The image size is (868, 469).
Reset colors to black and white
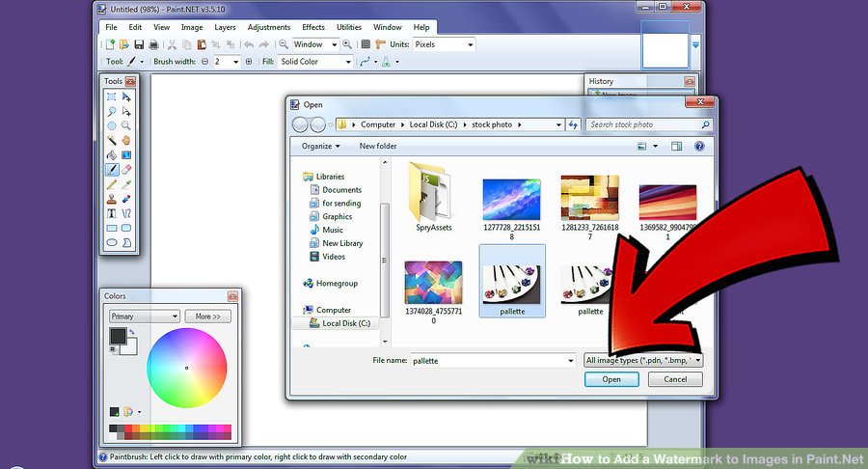click(113, 349)
